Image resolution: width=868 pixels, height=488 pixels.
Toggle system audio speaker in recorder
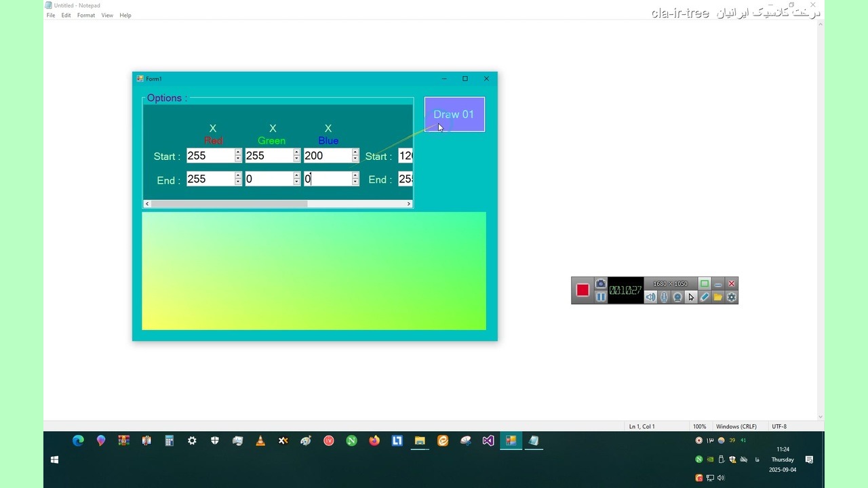pyautogui.click(x=650, y=297)
